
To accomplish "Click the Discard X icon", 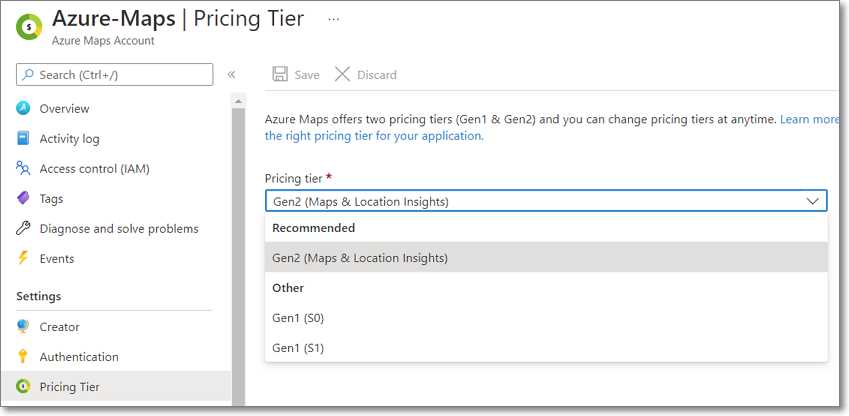I will [x=342, y=74].
